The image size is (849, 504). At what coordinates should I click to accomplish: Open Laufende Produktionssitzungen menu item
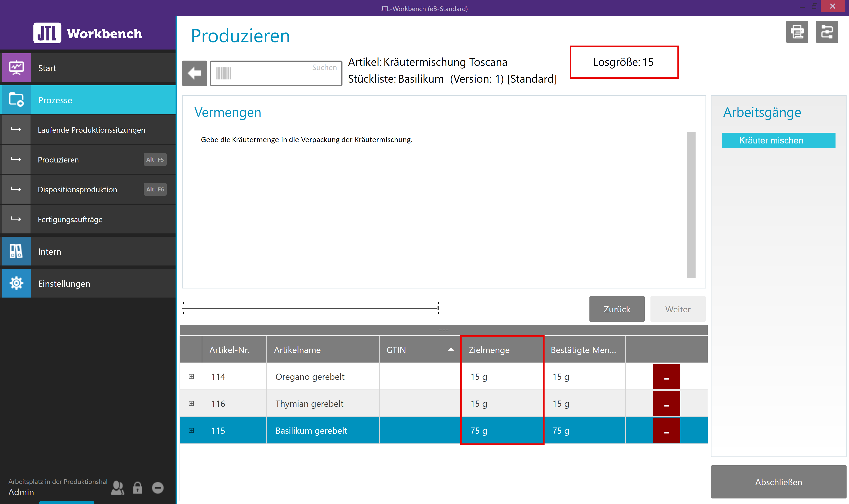(91, 130)
